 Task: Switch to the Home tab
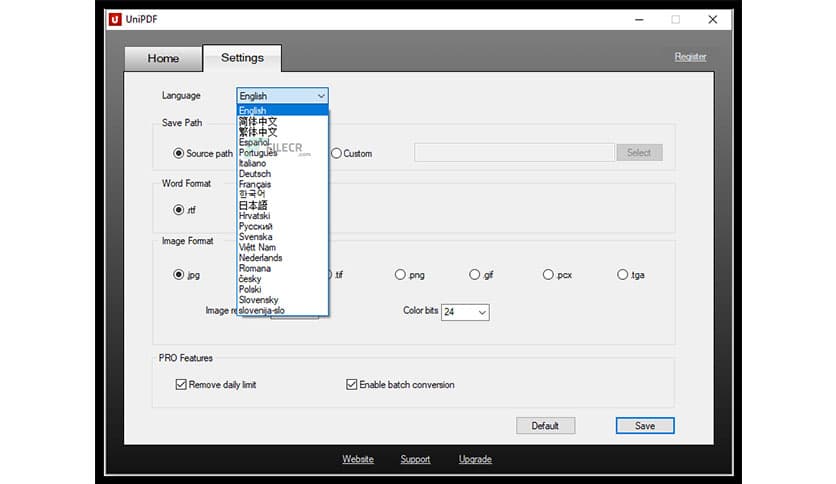[x=163, y=58]
